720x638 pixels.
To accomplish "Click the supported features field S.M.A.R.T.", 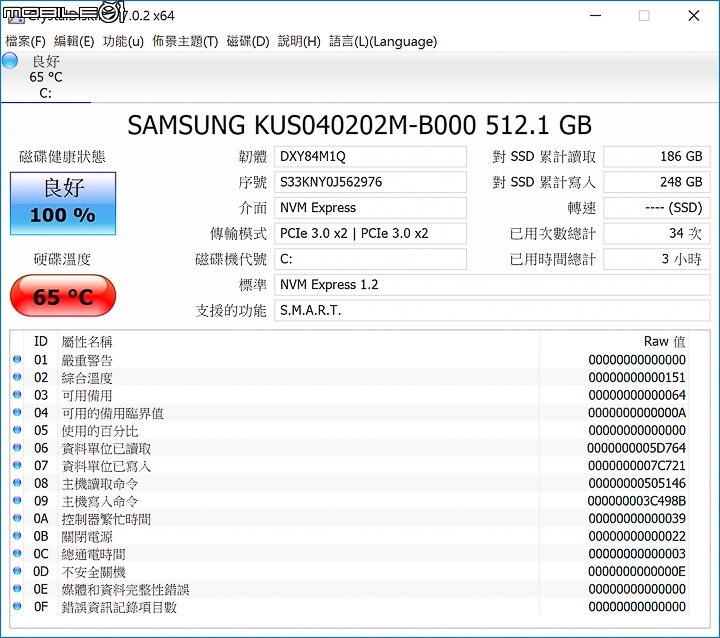I will click(492, 311).
